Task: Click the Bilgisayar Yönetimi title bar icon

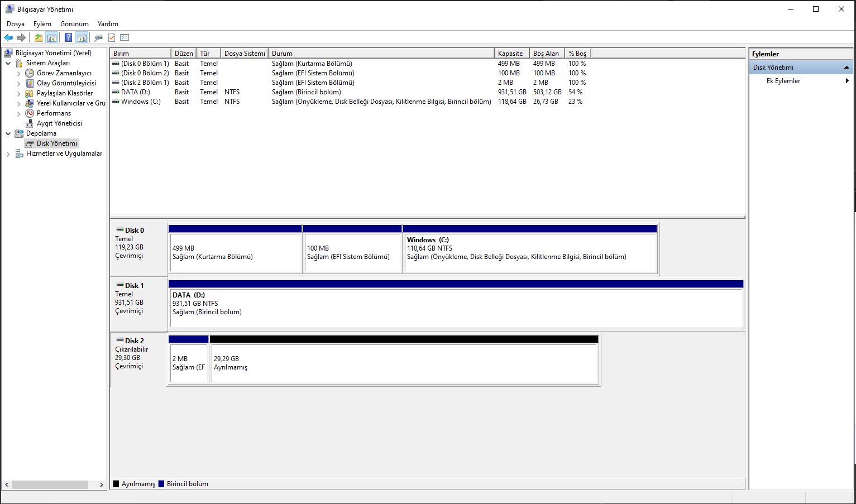Action: tap(9, 9)
